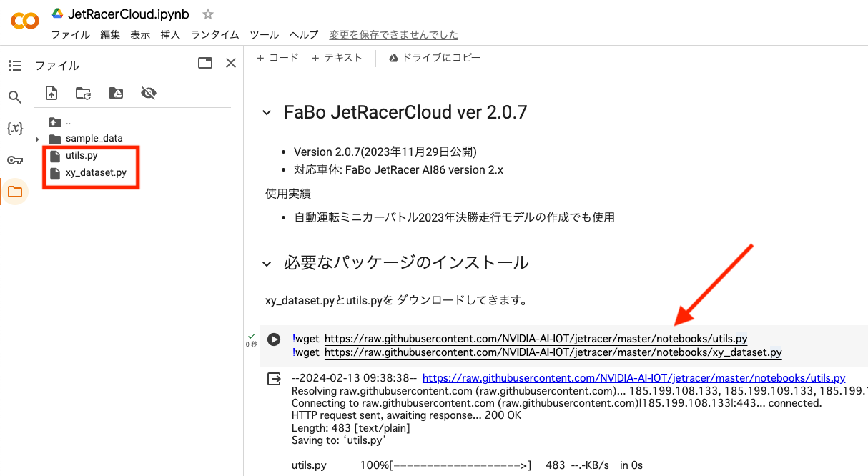The width and height of the screenshot is (868, 476).
Task: Click the 対応車体 FaBo JetRacer AI86 line
Action: tap(399, 171)
